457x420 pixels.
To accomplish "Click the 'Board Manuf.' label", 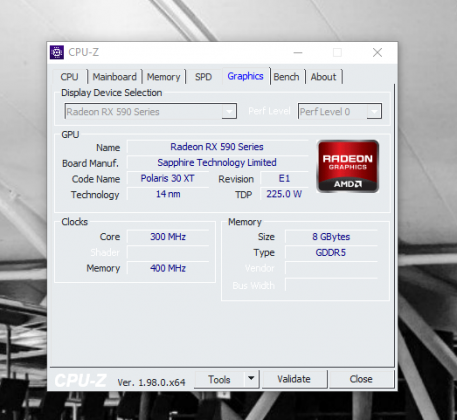I will [x=90, y=163].
